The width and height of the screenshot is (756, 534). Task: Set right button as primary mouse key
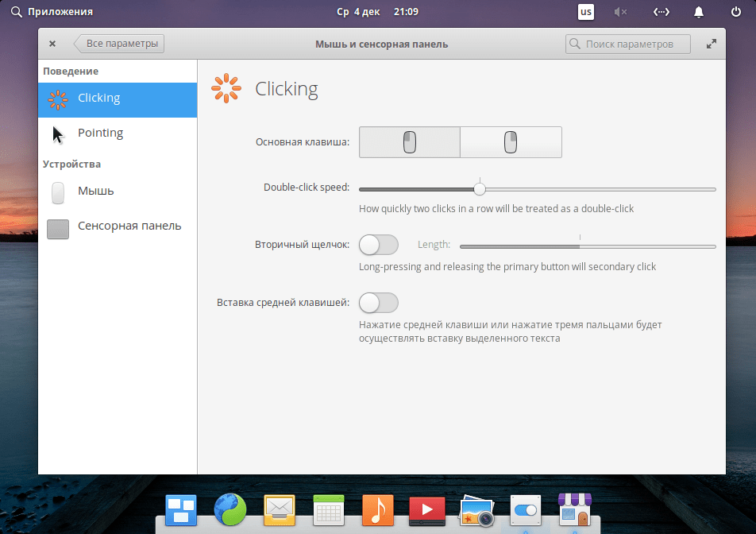click(x=511, y=142)
